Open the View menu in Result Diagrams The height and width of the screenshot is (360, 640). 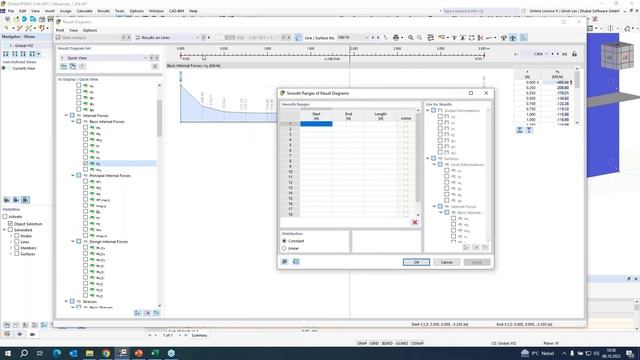[73, 30]
